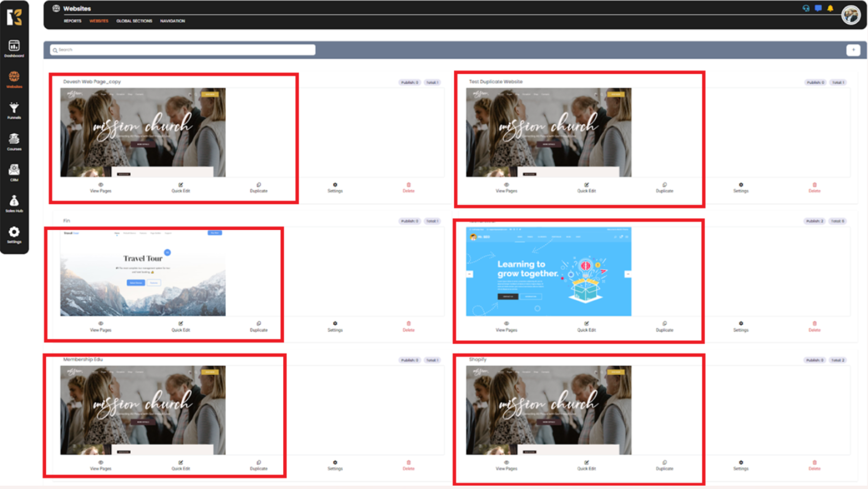Viewport: 868px width, 489px height.
Task: Click the user profile avatar
Action: tap(850, 15)
